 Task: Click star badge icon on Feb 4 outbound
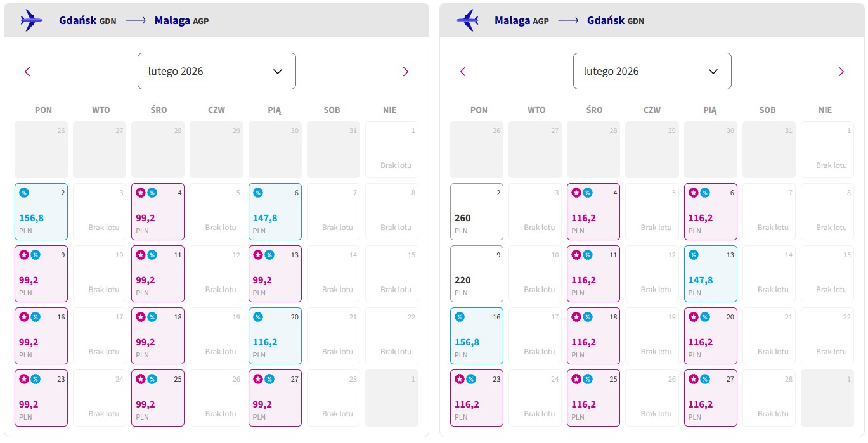coord(141,193)
